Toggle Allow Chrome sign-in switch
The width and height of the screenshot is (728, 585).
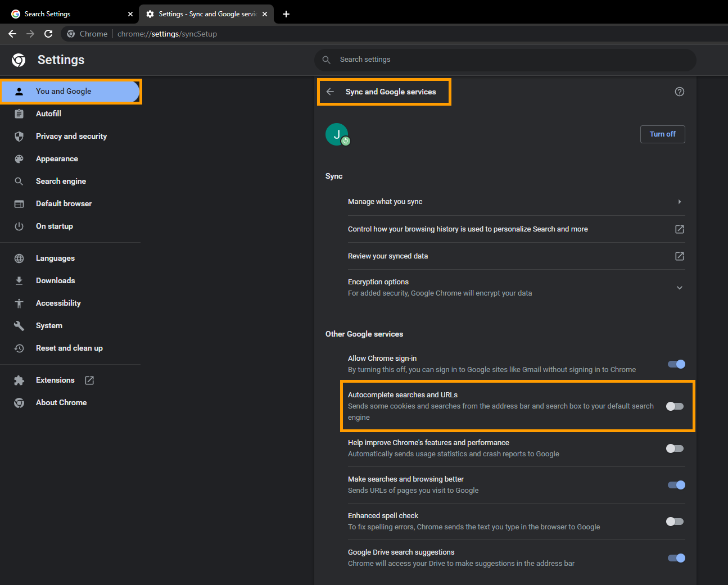(676, 364)
